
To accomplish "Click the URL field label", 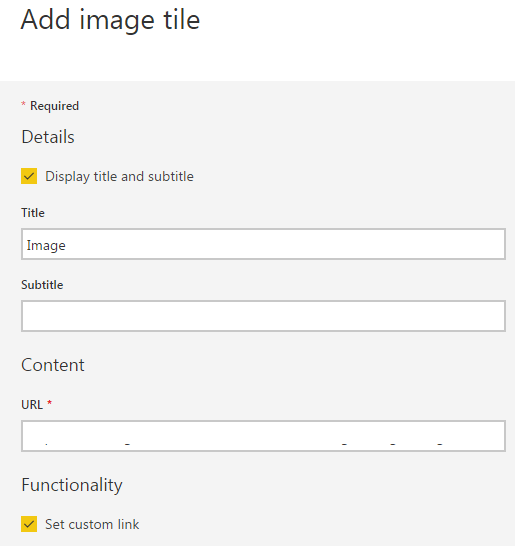I will [x=32, y=405].
